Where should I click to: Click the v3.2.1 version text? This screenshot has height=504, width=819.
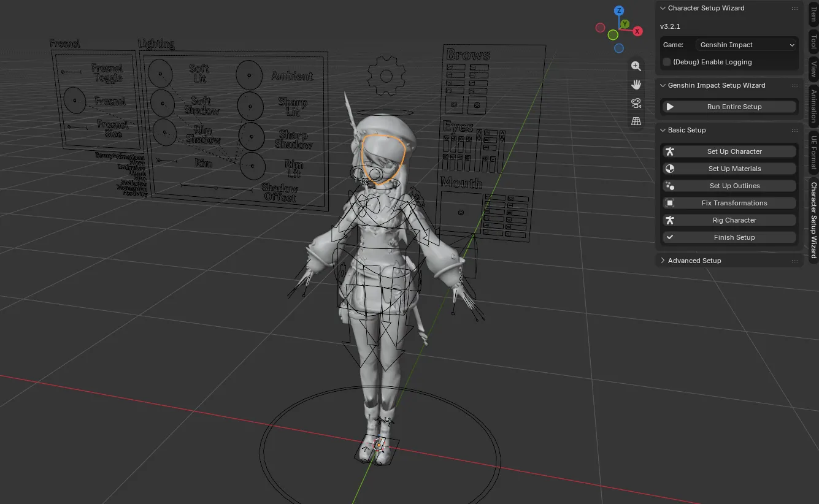pyautogui.click(x=670, y=26)
